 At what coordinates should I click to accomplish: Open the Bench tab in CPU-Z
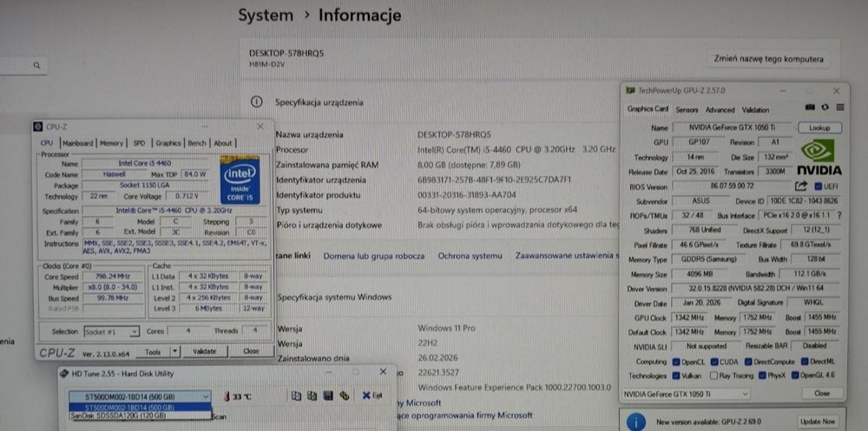tap(196, 143)
